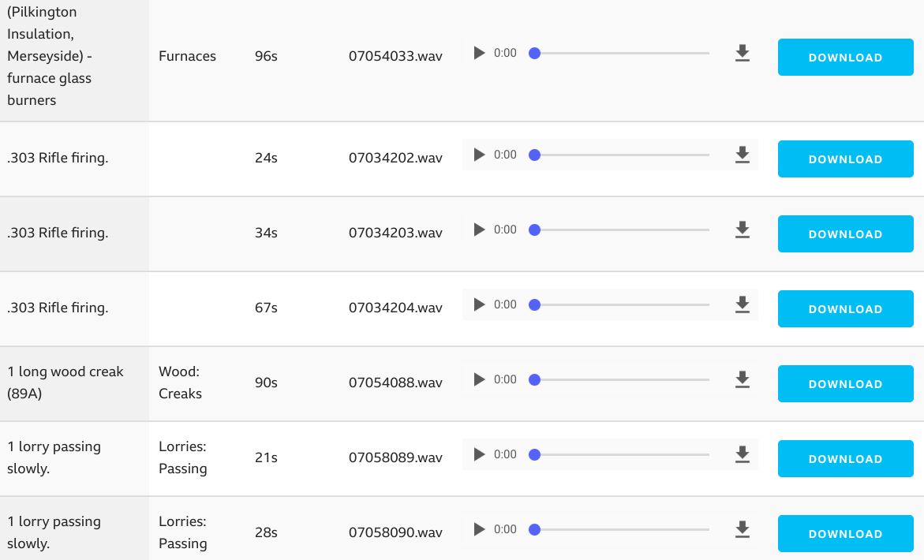The width and height of the screenshot is (924, 560).
Task: Click download arrow icon for 07054033.wav player
Action: (743, 53)
